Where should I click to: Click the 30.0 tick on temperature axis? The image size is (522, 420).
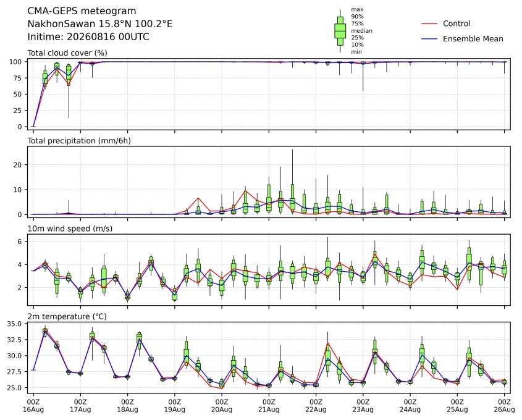coord(14,356)
